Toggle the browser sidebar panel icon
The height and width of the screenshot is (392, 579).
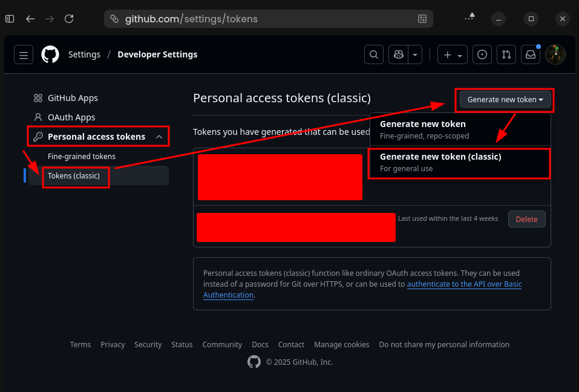coord(10,19)
